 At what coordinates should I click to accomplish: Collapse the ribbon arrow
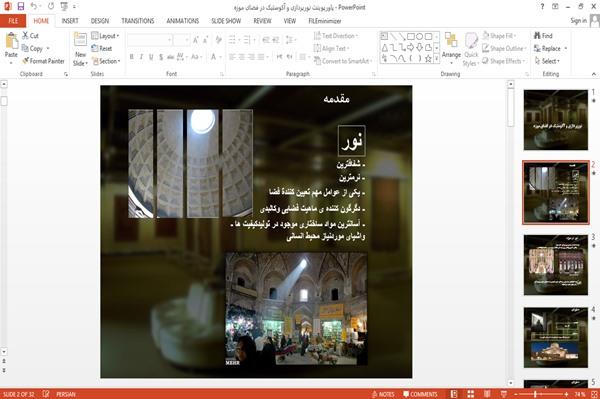pos(593,74)
